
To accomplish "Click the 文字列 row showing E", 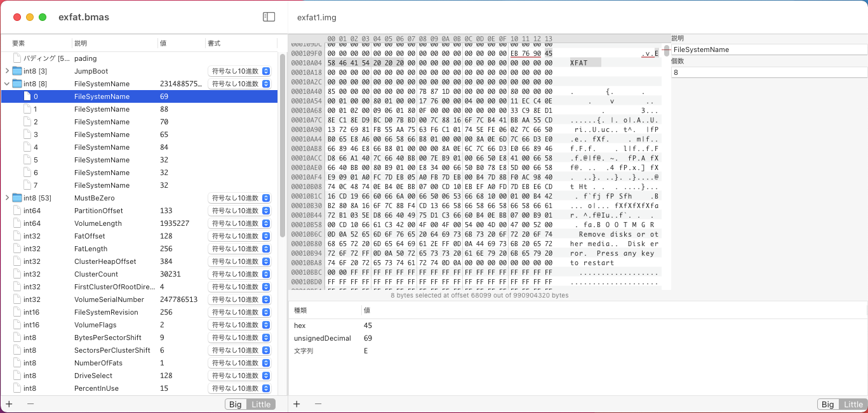I will pyautogui.click(x=578, y=351).
